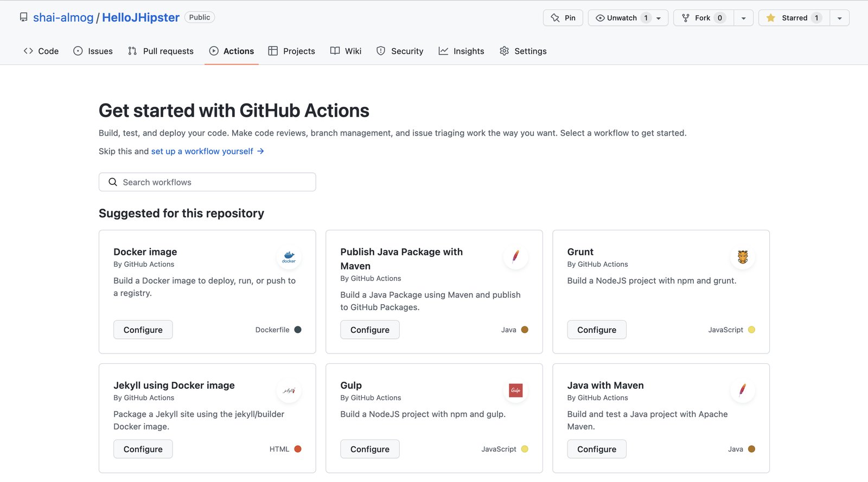
Task: Open repository Settings tab
Action: point(523,51)
